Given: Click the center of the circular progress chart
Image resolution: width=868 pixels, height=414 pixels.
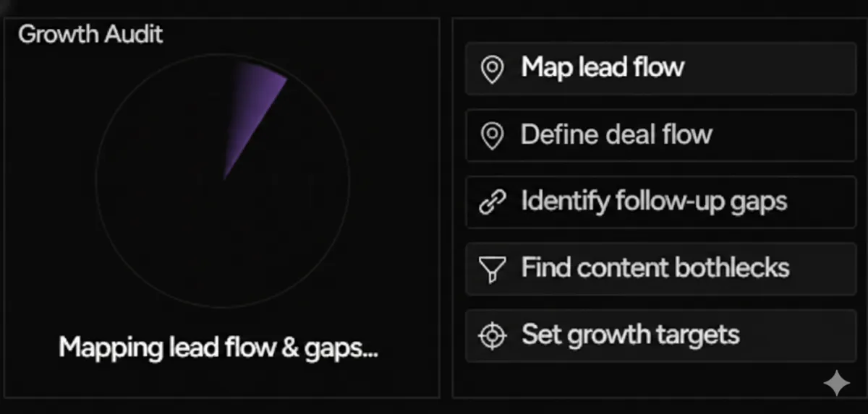Looking at the screenshot, I should [223, 181].
